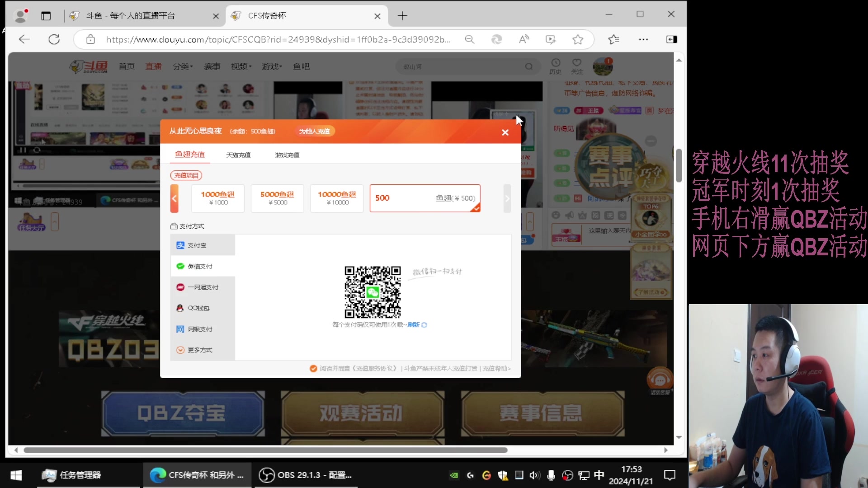Click the 为他人充值 button
This screenshot has height=488, width=868.
(314, 131)
